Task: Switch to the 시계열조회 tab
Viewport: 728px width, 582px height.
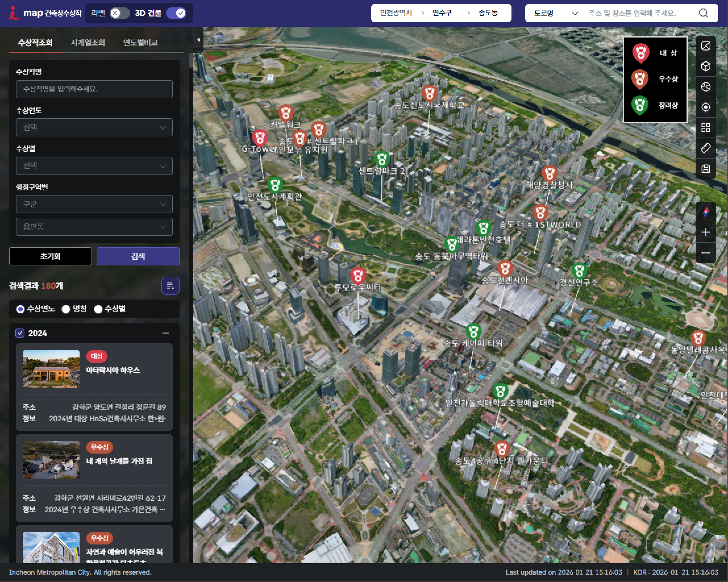Action: click(88, 43)
